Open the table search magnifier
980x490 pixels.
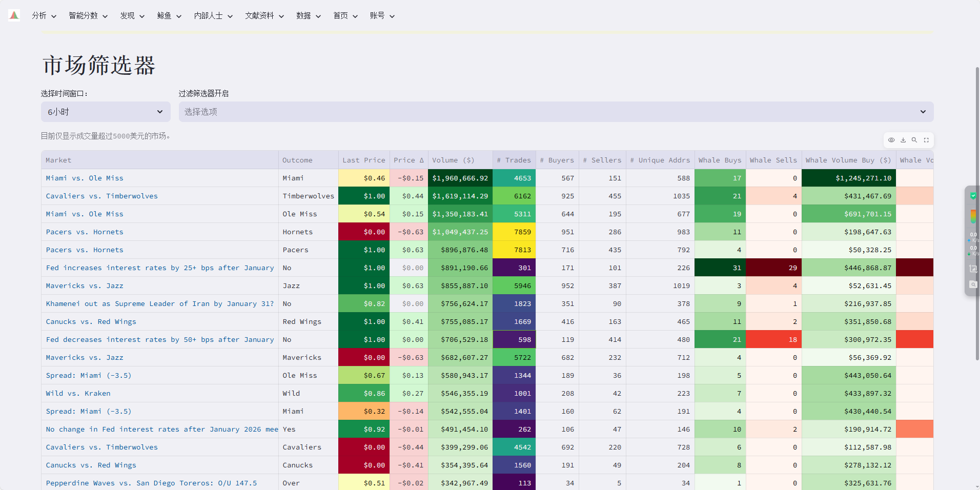914,140
